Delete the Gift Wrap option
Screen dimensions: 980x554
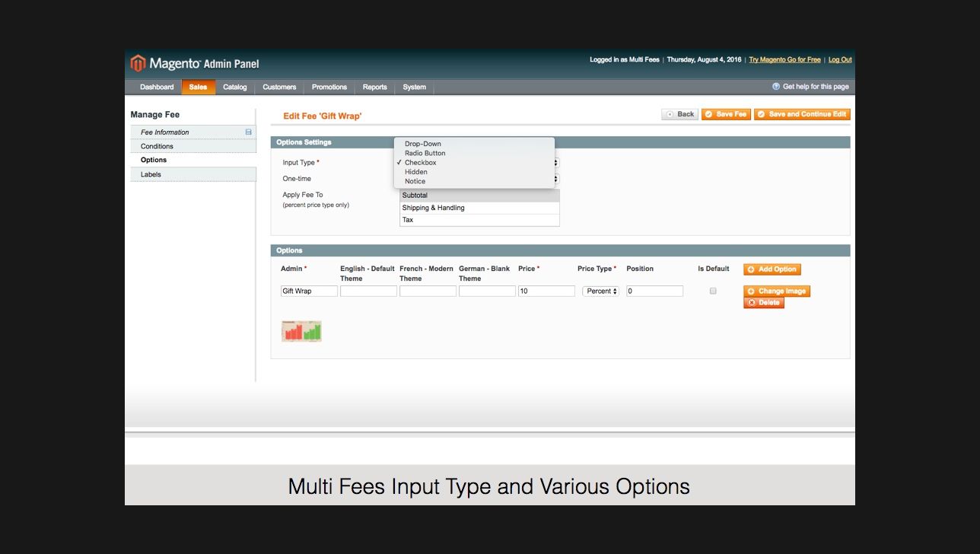coord(763,303)
